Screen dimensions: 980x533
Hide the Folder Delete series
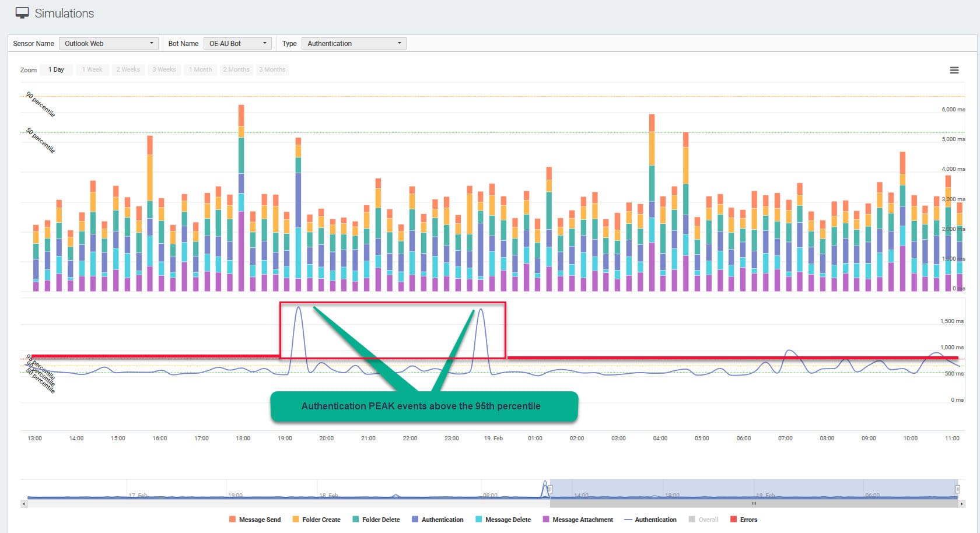click(380, 520)
